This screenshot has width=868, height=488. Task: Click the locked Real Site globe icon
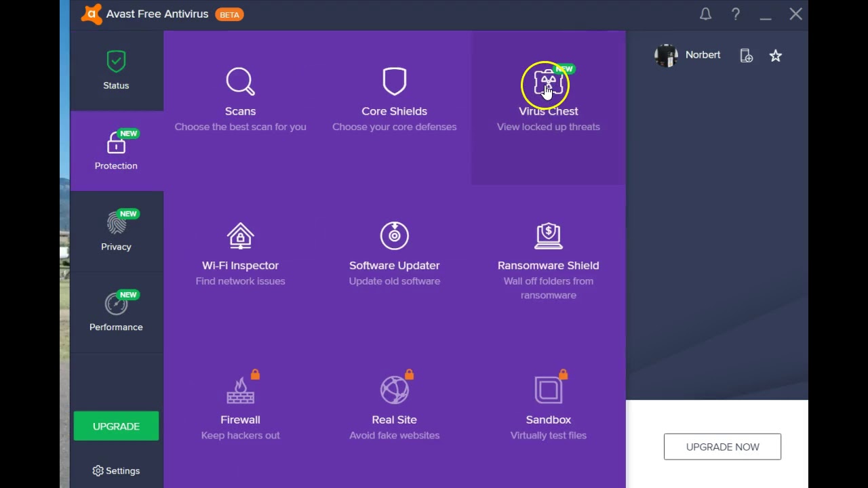click(x=394, y=390)
